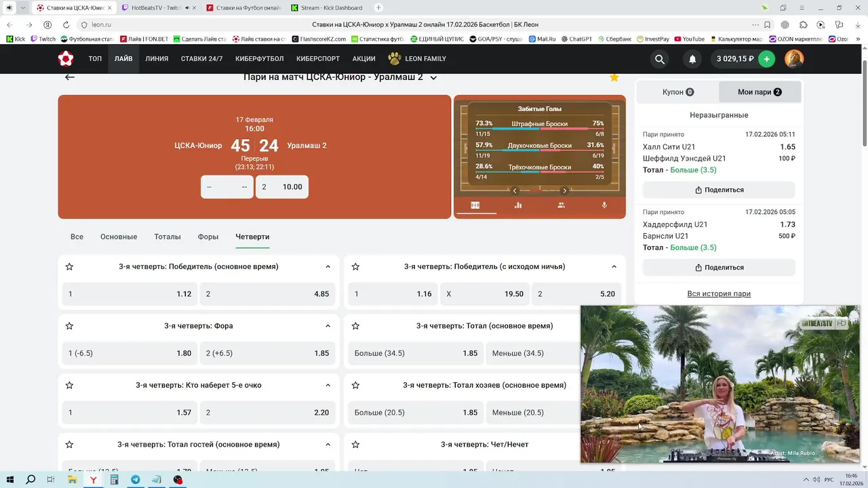Favorite the 3-я четверть: Тотал (основное время) market

coord(355,326)
